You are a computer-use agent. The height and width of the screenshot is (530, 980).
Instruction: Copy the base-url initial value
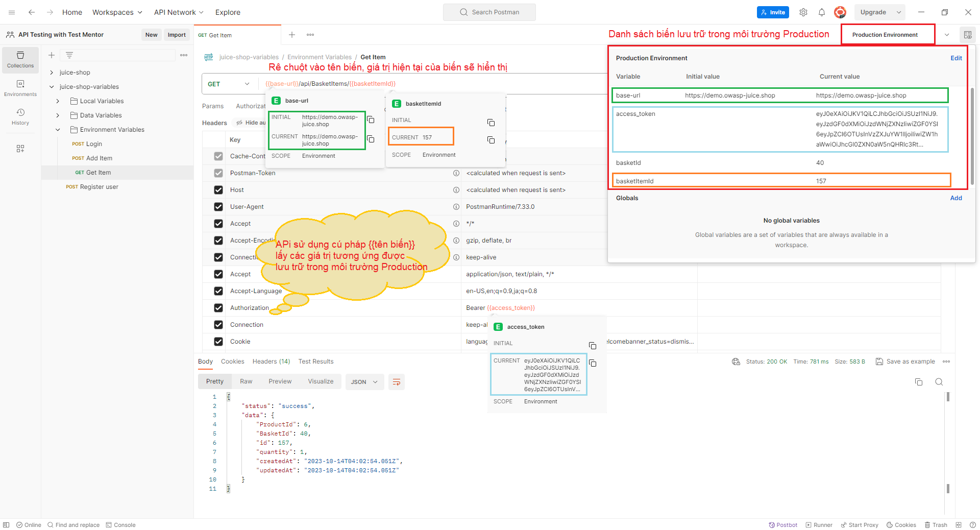tap(371, 120)
